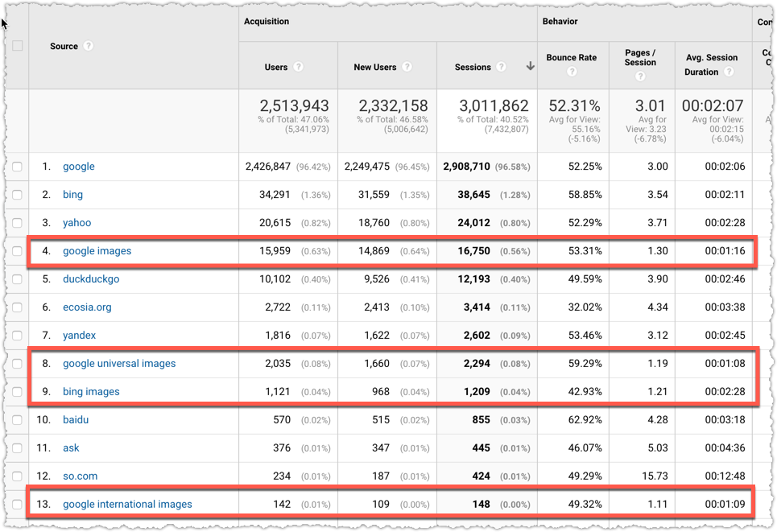
Task: Select google Sessions cell 2,908,710
Action: pyautogui.click(x=467, y=167)
